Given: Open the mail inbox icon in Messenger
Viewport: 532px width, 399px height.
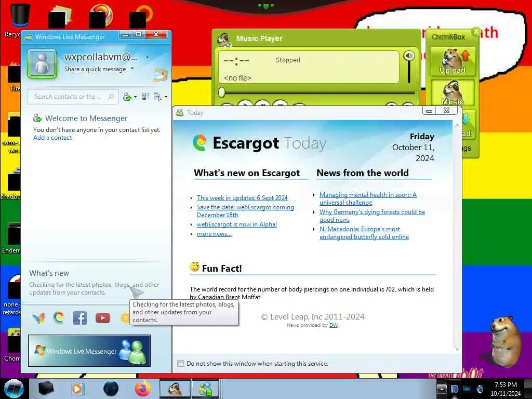Looking at the screenshot, I should coord(160,75).
